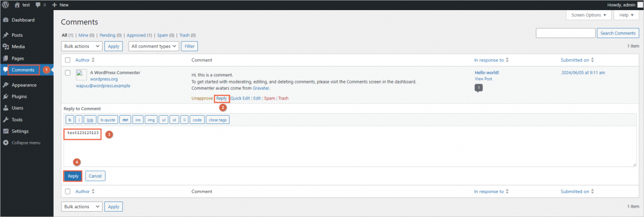The width and height of the screenshot is (644, 217).
Task: Click the Settings icon in sidebar
Action: [6, 131]
